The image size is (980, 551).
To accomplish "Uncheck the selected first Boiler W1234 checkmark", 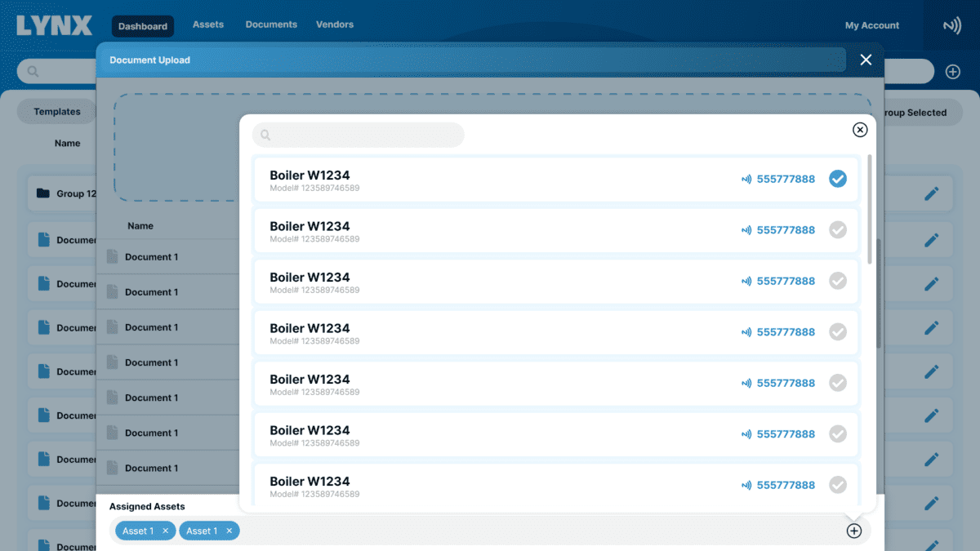I will tap(837, 179).
